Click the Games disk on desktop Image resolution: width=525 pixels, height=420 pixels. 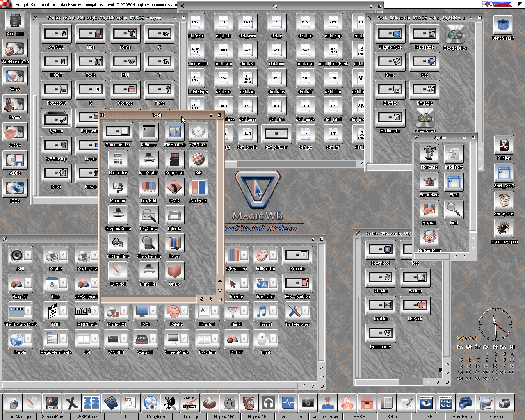tap(15, 104)
